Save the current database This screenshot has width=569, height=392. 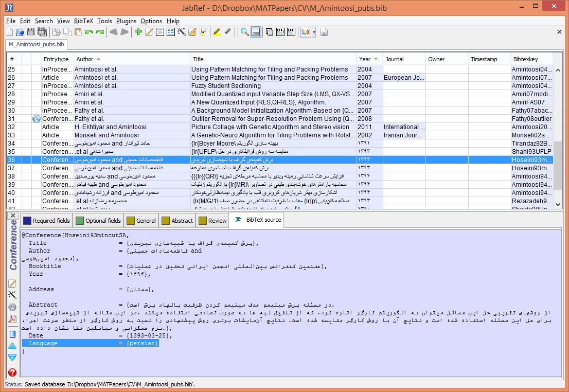click(x=31, y=32)
